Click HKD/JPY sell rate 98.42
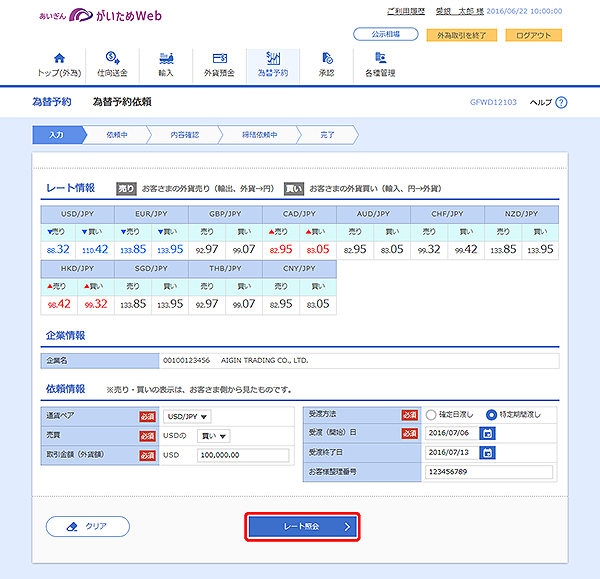Screen dimensions: 600x579 click(x=59, y=305)
